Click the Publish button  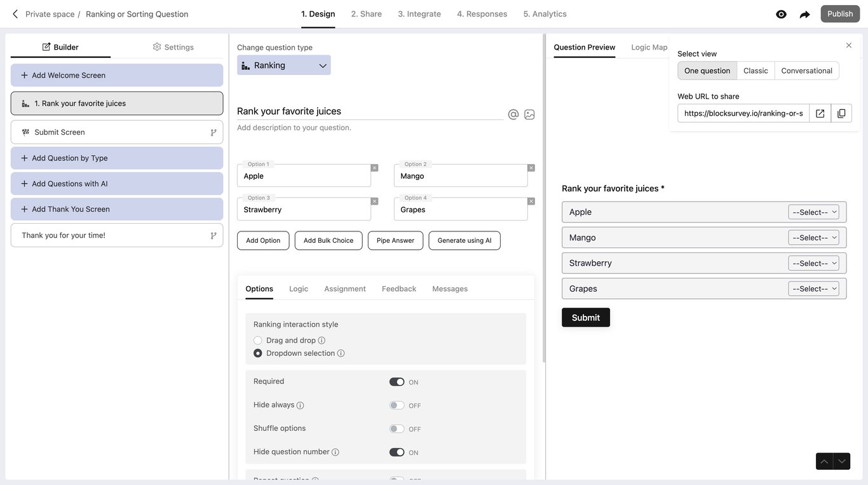(840, 14)
